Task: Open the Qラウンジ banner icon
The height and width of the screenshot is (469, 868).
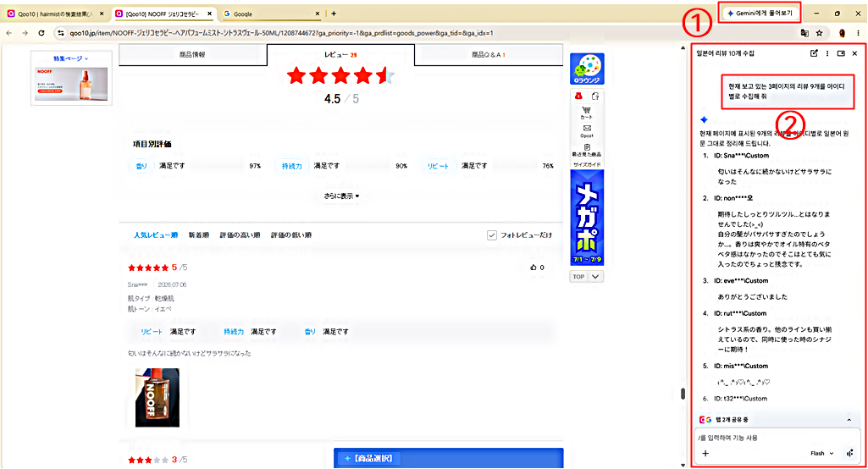Action: pos(587,69)
